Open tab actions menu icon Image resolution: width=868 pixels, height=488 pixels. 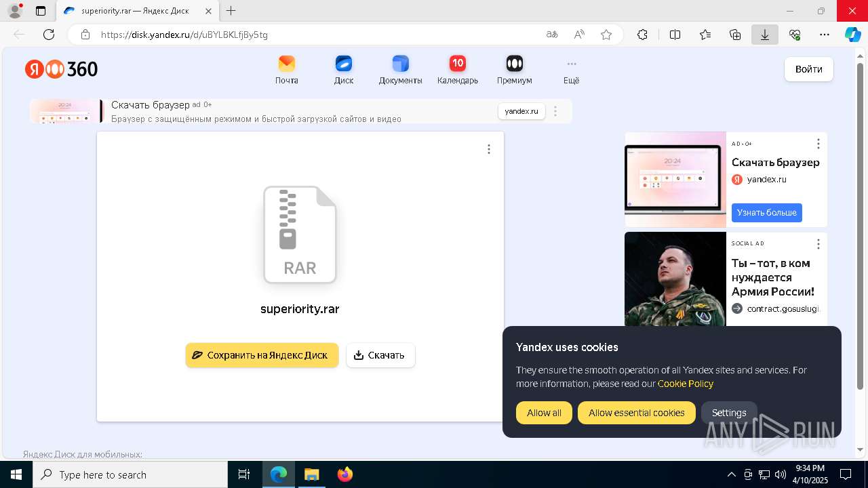[x=41, y=11]
